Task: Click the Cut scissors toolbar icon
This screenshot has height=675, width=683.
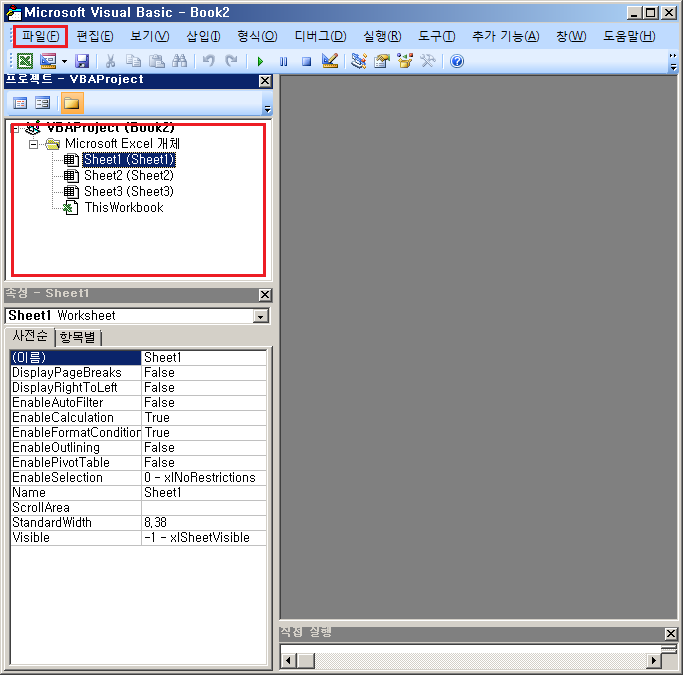Action: click(111, 61)
